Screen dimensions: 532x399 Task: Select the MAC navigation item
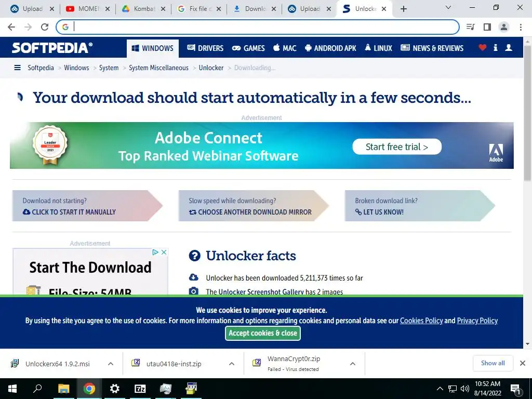(x=285, y=48)
